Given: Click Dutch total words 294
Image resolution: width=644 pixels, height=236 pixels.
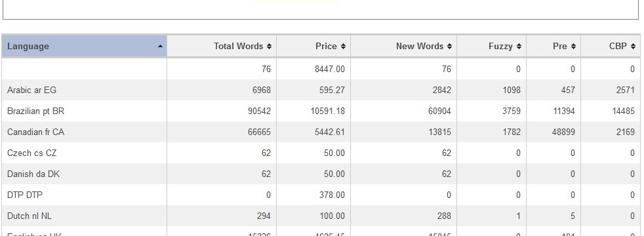Looking at the screenshot, I should click(264, 216).
